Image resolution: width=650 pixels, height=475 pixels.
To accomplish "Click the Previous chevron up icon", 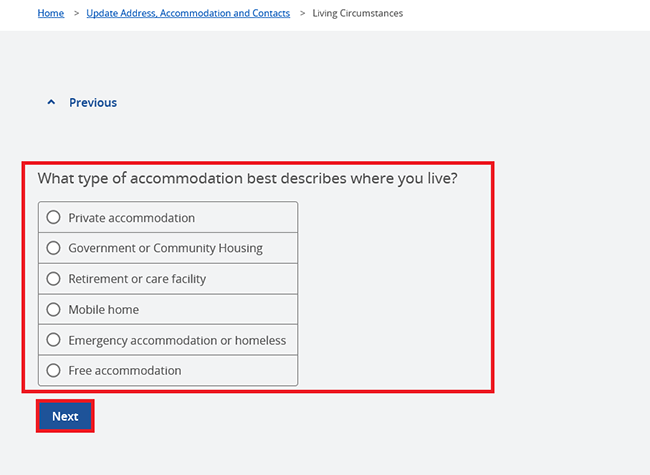I will point(51,103).
